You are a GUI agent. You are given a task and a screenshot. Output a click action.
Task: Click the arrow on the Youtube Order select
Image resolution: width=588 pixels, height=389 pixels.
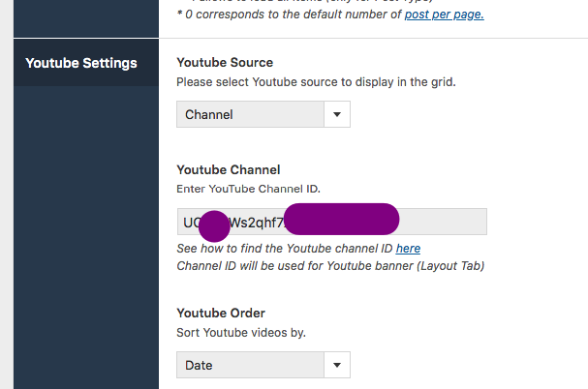tap(337, 365)
